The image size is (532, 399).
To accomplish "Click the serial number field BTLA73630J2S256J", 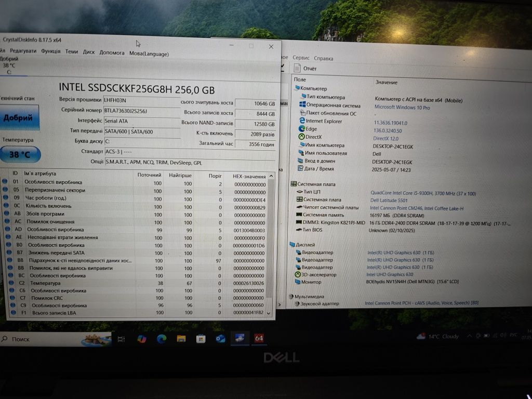I will (x=141, y=111).
